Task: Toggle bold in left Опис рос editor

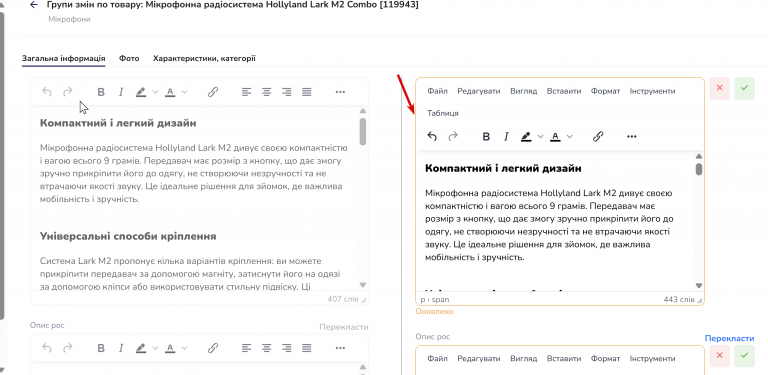Action: 101,348
